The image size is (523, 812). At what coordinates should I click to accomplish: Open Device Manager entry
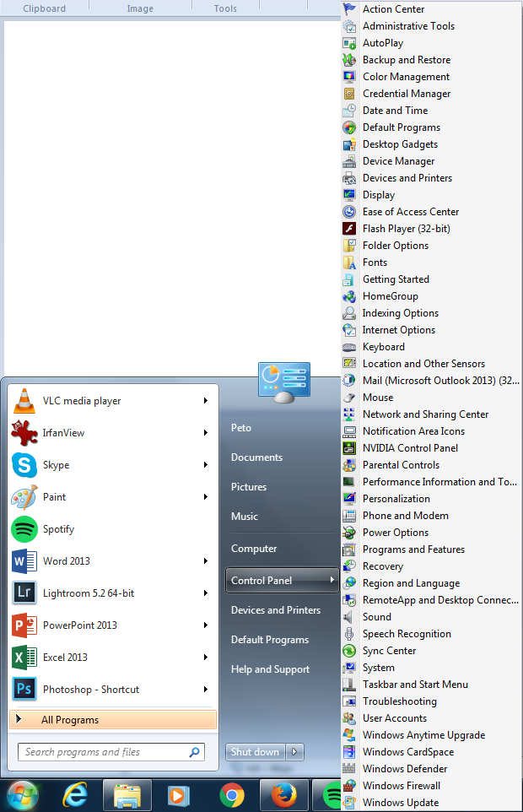point(431,161)
